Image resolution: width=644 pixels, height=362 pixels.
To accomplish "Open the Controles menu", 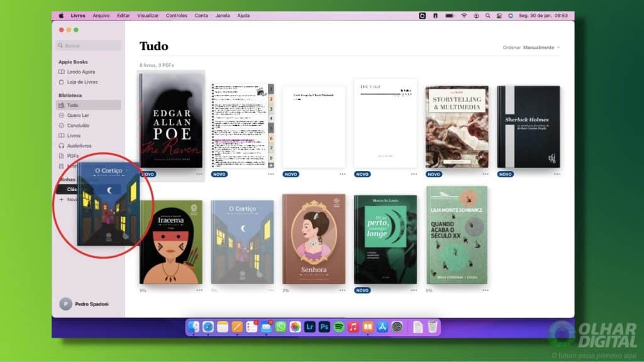I will pos(177,16).
